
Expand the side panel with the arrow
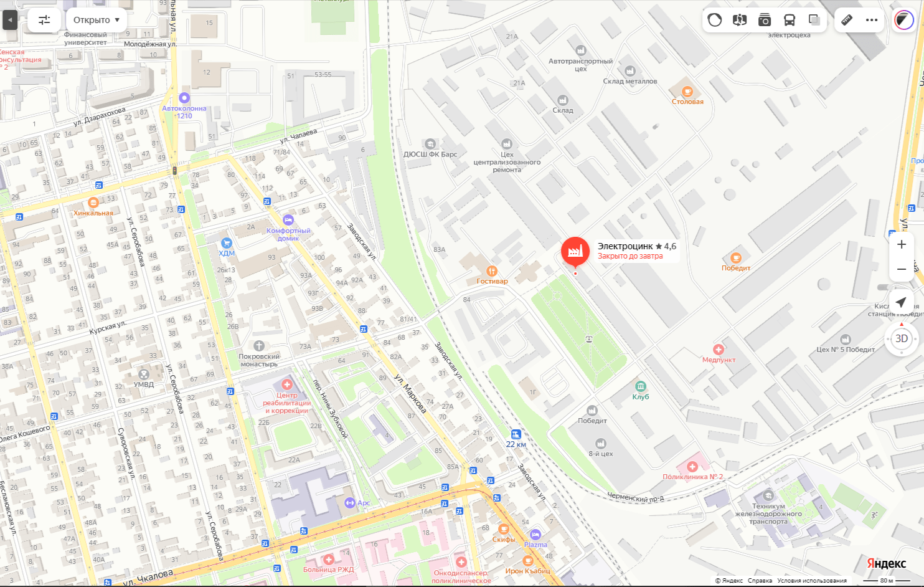tap(10, 20)
